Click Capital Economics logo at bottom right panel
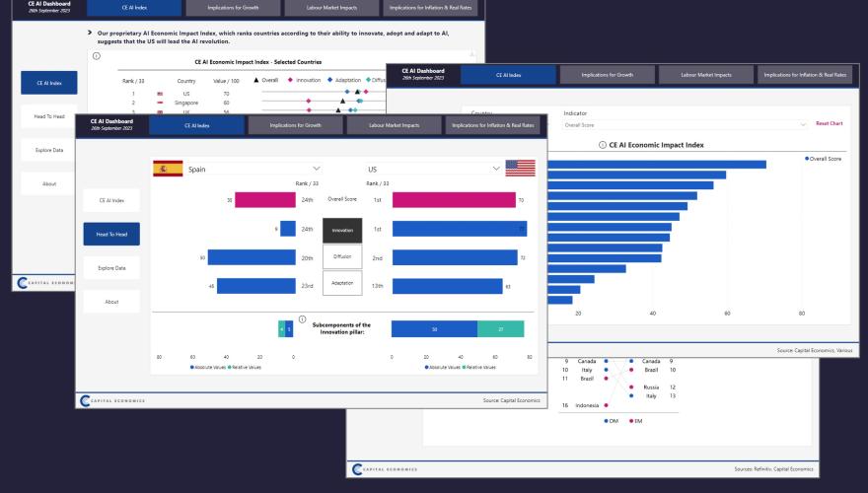The height and width of the screenshot is (493, 868). [x=385, y=469]
